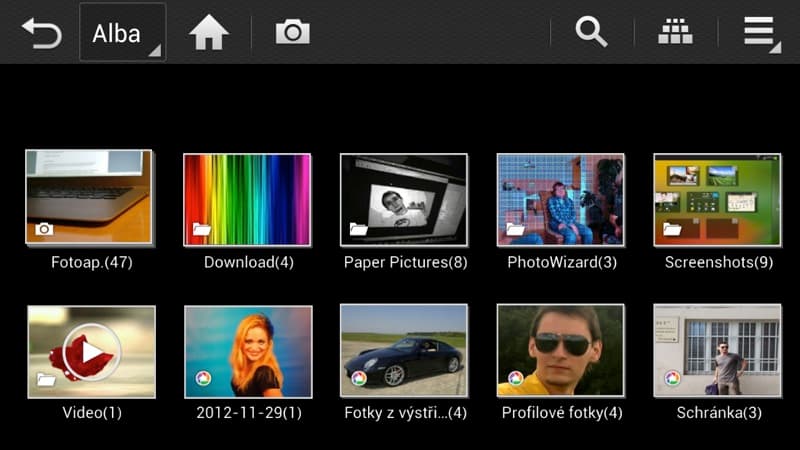Open the Fotky z výstři... car album

click(404, 350)
